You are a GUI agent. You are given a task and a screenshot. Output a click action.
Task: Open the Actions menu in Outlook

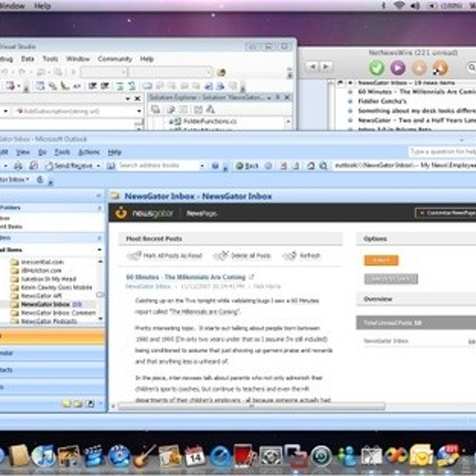(89, 152)
